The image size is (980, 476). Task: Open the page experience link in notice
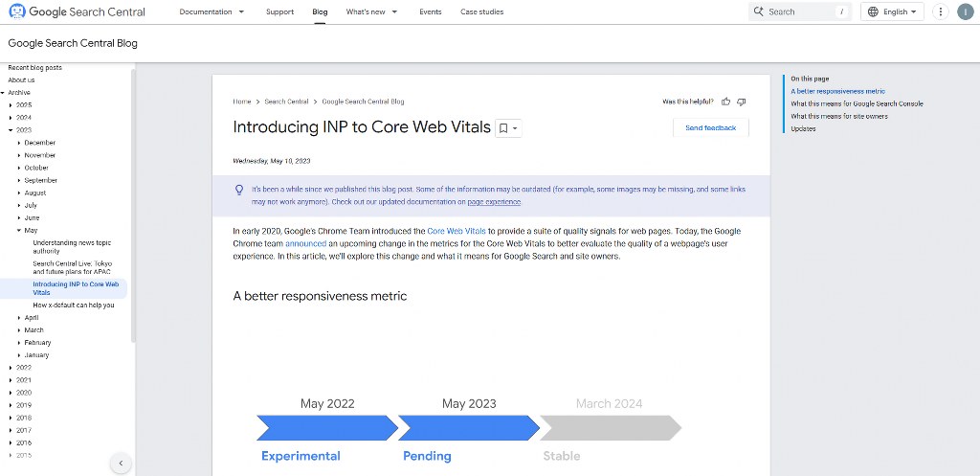point(494,202)
